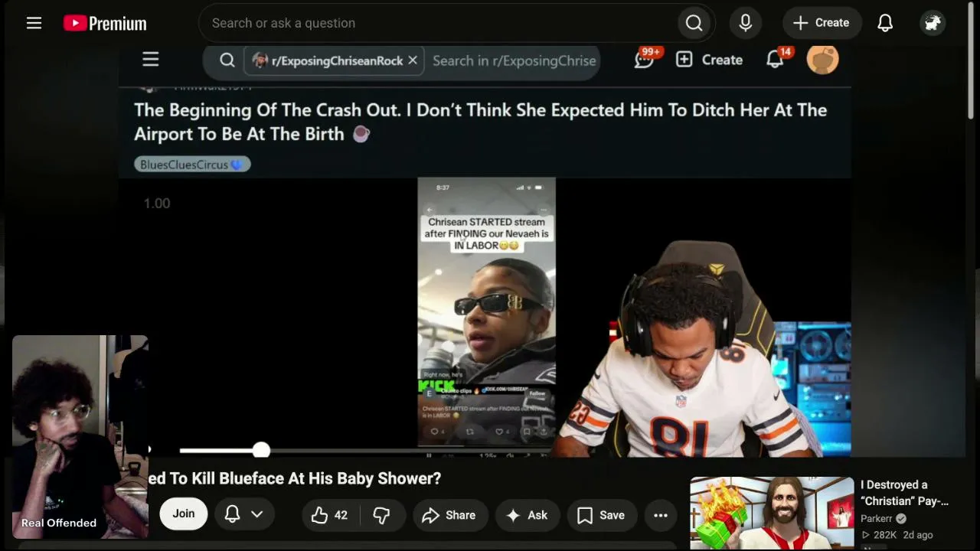Screen dimensions: 980x551
Task: Focus the 'Search or ask a question' field
Action: [436, 23]
